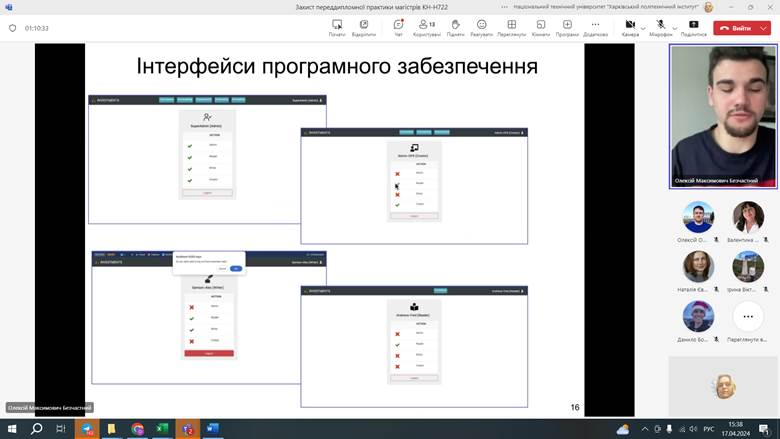Leave the meeting with Вийти button
Screen dimensions: 780x439
point(735,28)
